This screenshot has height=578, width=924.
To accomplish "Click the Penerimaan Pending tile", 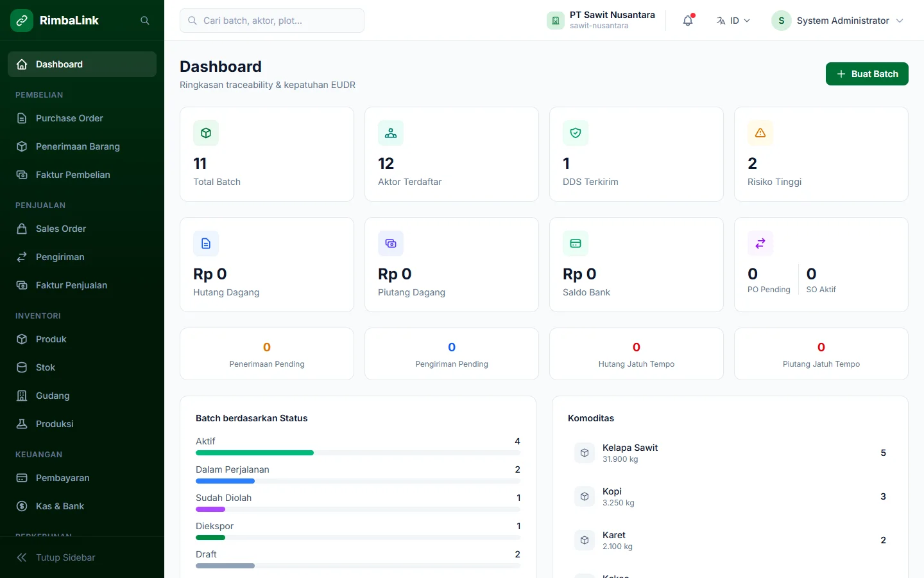I will [267, 354].
